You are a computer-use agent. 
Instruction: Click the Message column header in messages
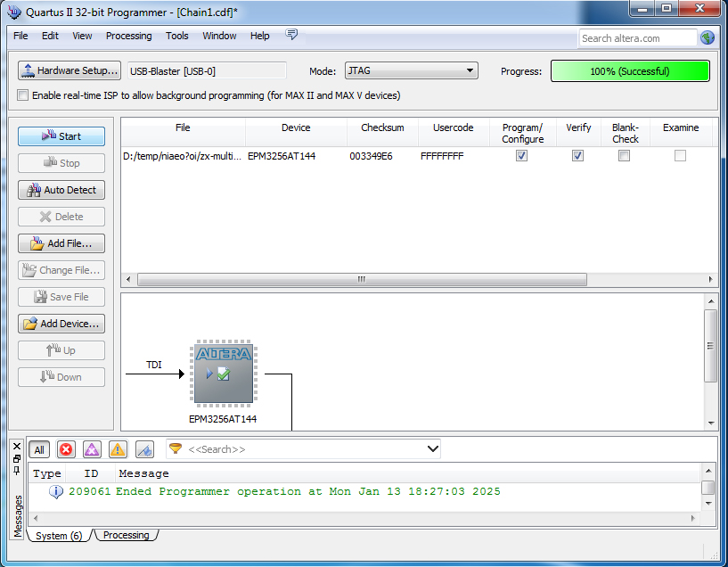144,473
